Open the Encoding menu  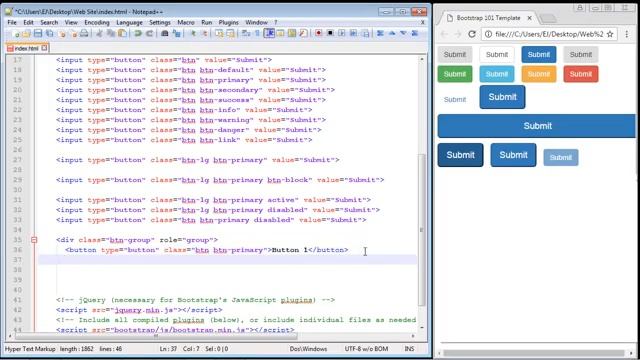97,22
